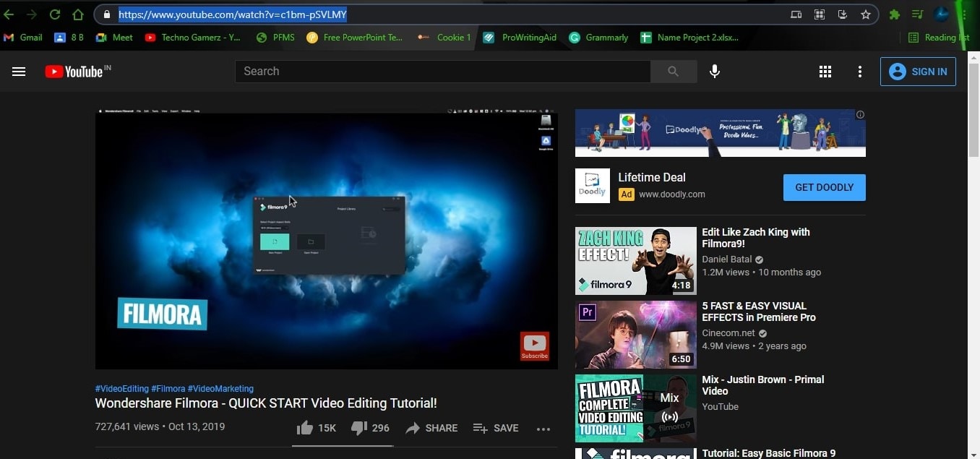Open the YouTube apps grid icon
This screenshot has height=459, width=980.
(825, 72)
